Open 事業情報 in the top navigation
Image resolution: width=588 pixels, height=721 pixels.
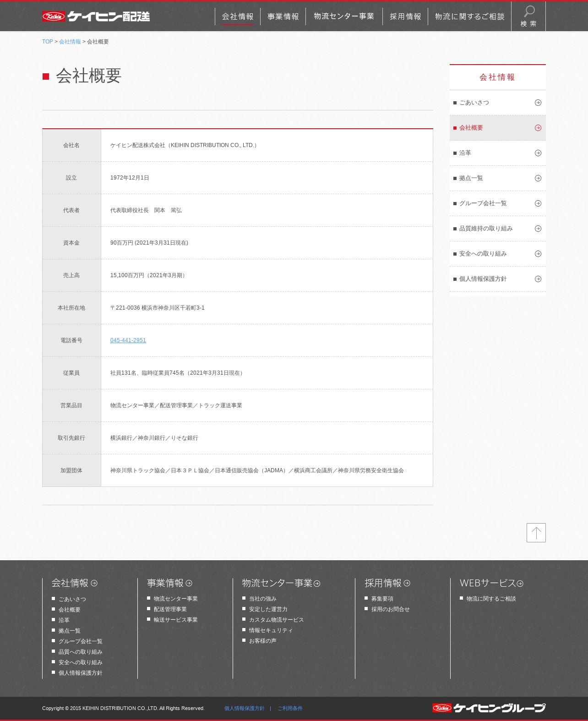coord(283,16)
